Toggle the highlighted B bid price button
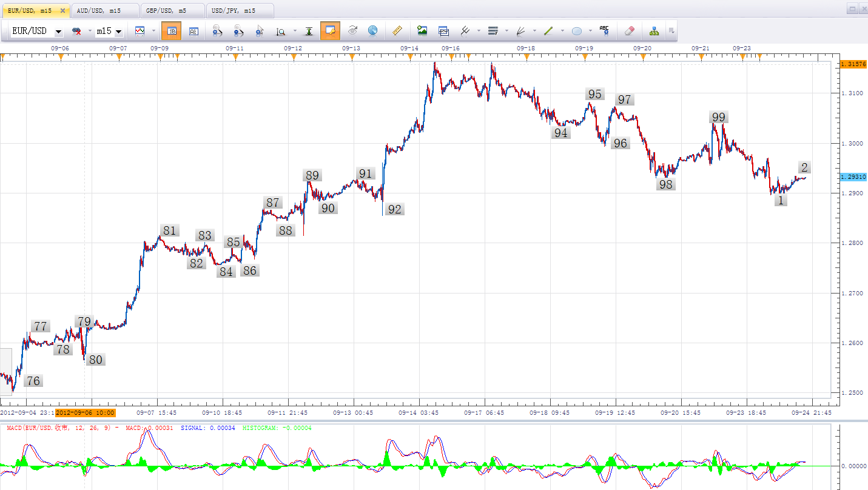The image size is (868, 490). (x=172, y=31)
